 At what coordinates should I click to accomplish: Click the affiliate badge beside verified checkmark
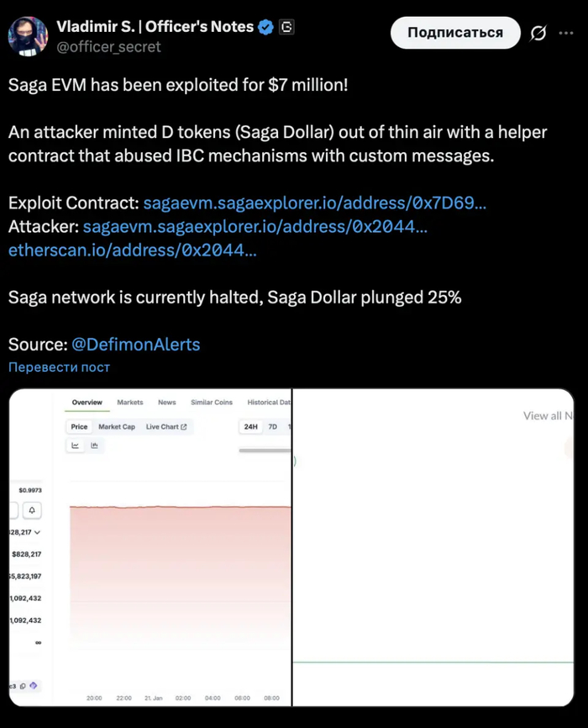tap(287, 28)
